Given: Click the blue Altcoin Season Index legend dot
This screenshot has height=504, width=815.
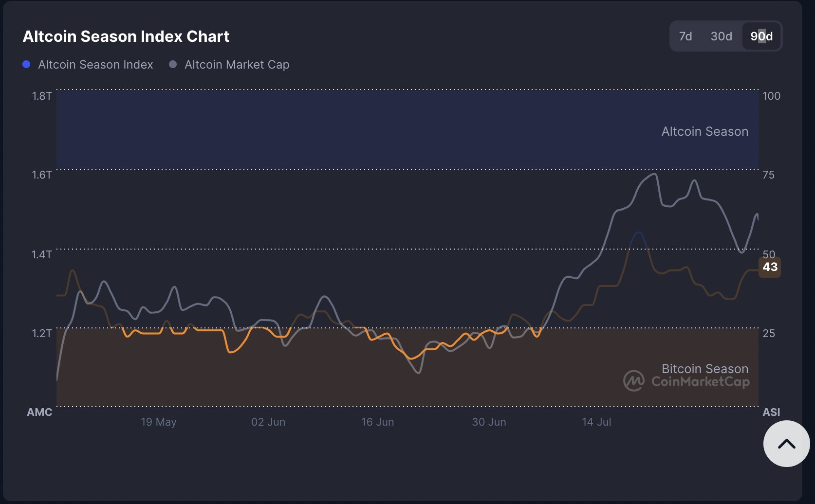Looking at the screenshot, I should click(25, 64).
